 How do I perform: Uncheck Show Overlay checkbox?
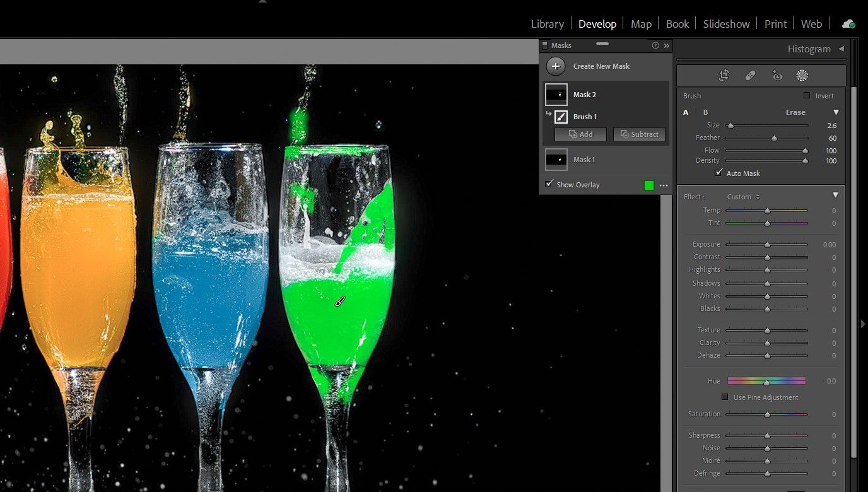point(549,184)
